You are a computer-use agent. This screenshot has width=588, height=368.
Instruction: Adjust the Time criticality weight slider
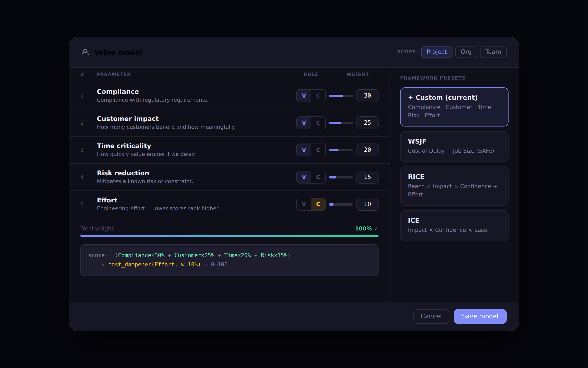[x=341, y=150]
